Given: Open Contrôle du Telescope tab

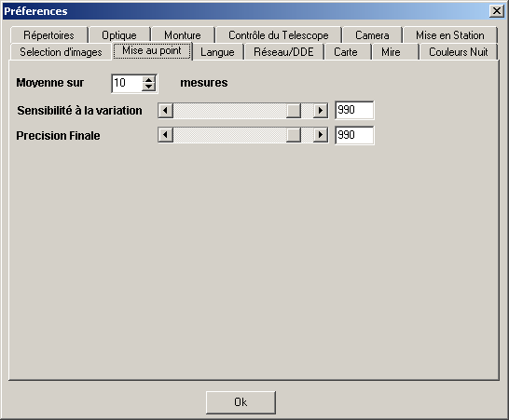Looking at the screenshot, I should [x=279, y=35].
